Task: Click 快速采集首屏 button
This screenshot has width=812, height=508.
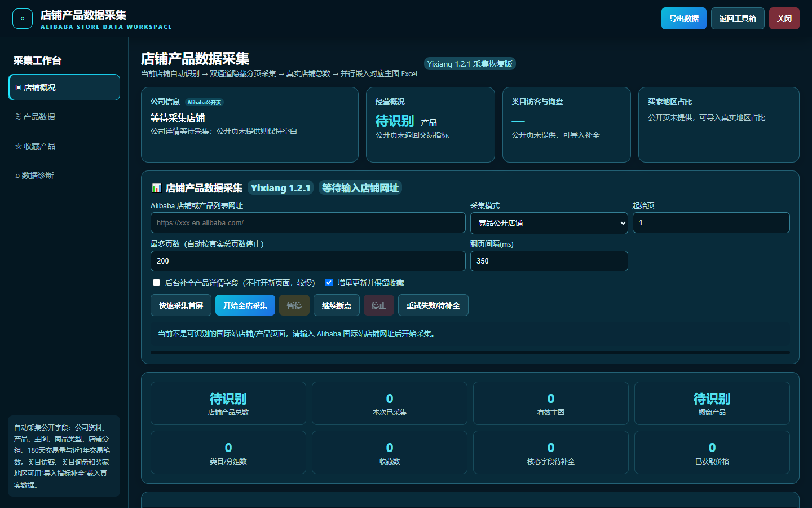Action: click(x=181, y=305)
